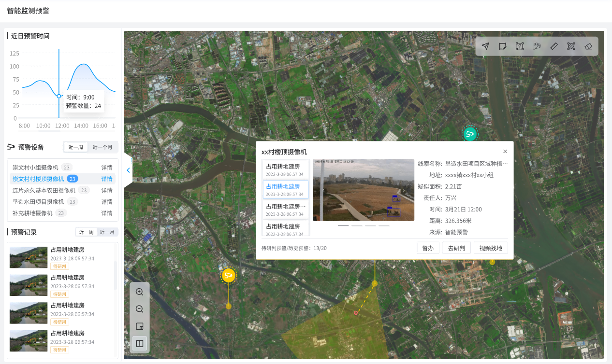Image resolution: width=612 pixels, height=364 pixels.
Task: Show next image in popup carousel
Action: click(x=404, y=190)
